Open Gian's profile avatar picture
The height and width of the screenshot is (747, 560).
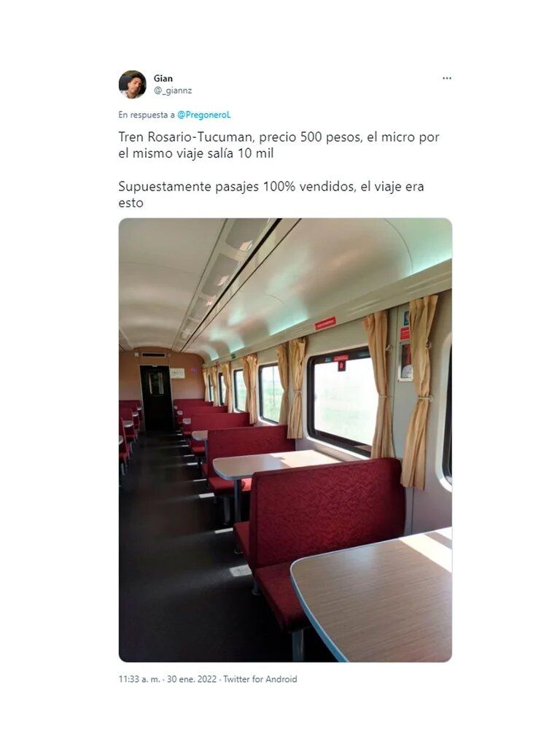coord(133,85)
